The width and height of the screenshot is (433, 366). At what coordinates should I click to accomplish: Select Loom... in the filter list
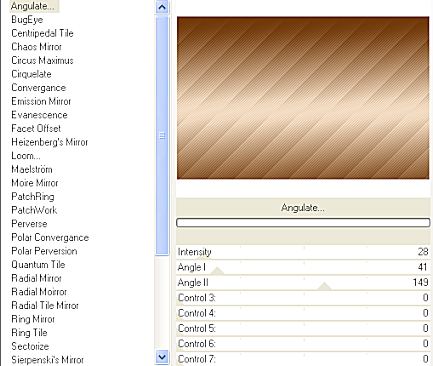point(26,156)
